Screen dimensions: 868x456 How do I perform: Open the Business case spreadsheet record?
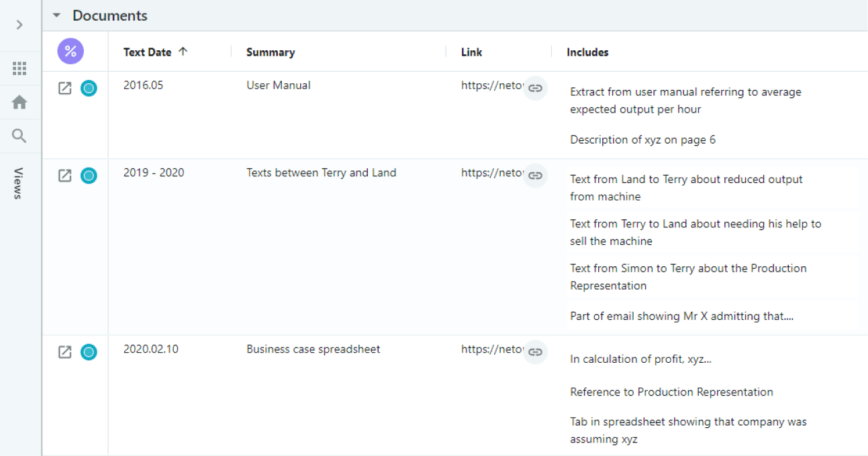pos(64,352)
